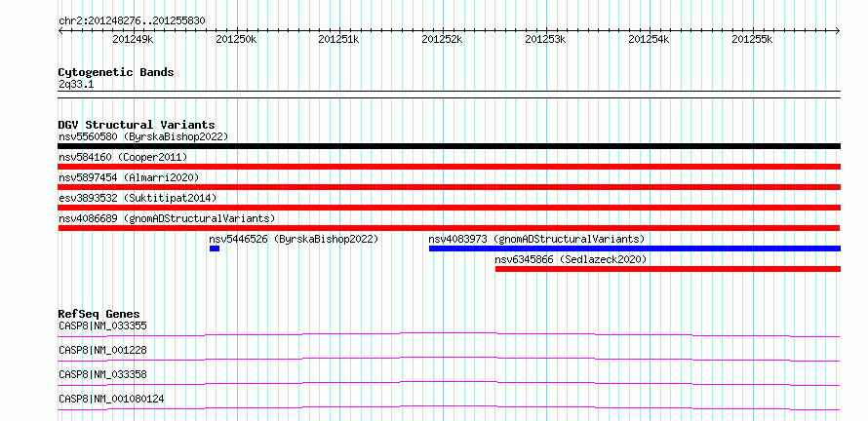Image resolution: width=868 pixels, height=421 pixels.
Task: Click the magenta CASP8|NM_033355 gene line
Action: tap(449, 334)
